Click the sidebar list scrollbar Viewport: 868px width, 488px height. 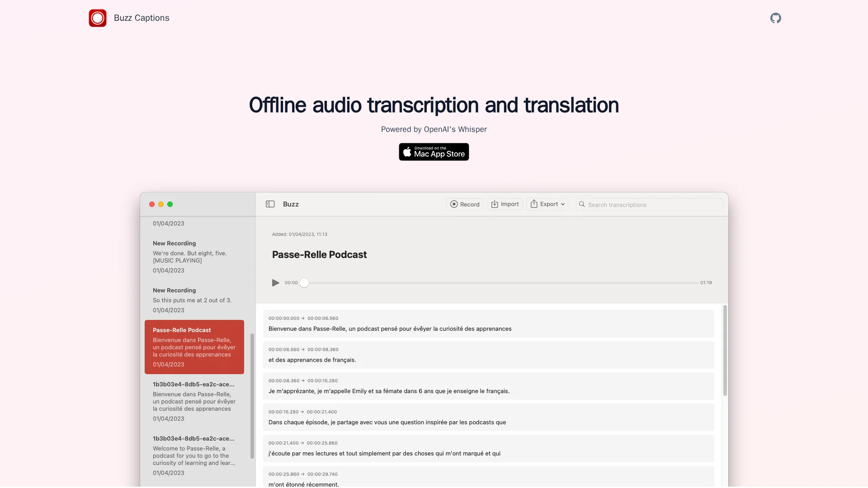[252, 396]
